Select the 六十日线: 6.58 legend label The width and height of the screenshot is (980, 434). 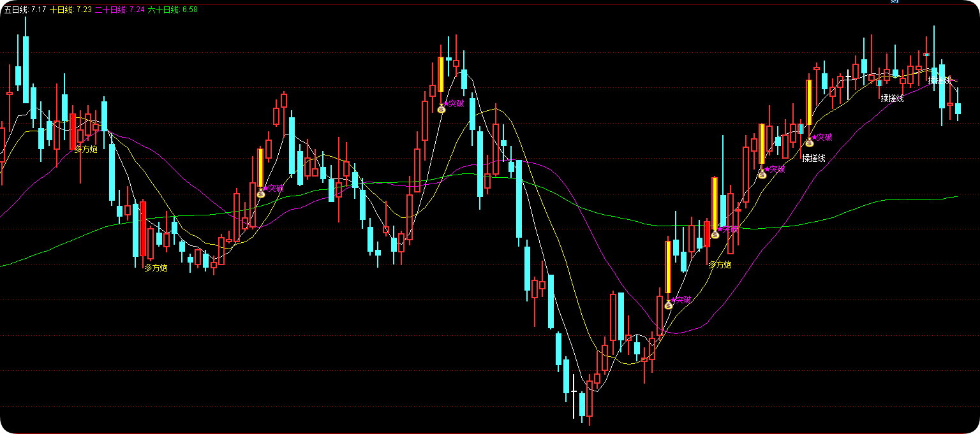click(172, 10)
